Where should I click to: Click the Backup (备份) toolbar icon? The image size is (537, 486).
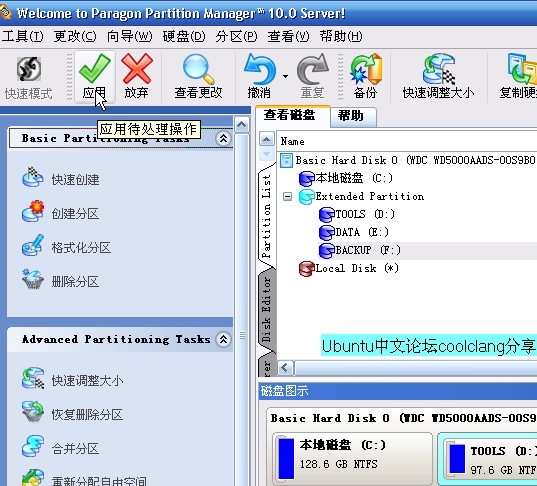[365, 69]
